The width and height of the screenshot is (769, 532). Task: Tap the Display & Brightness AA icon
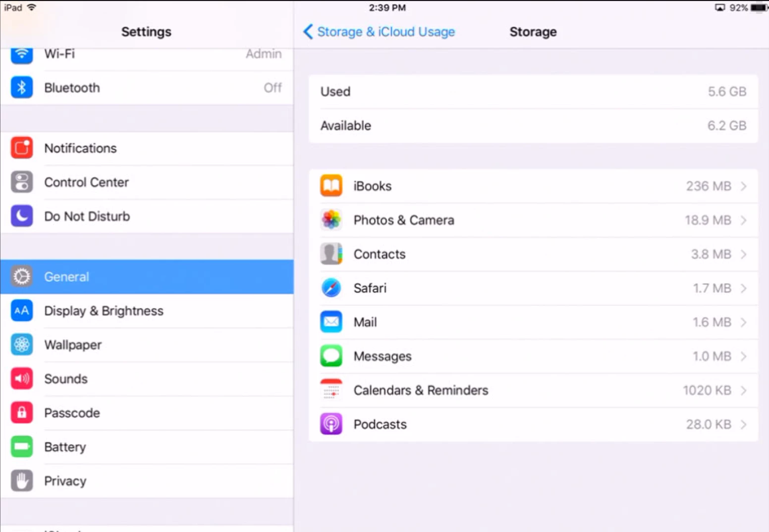22,311
